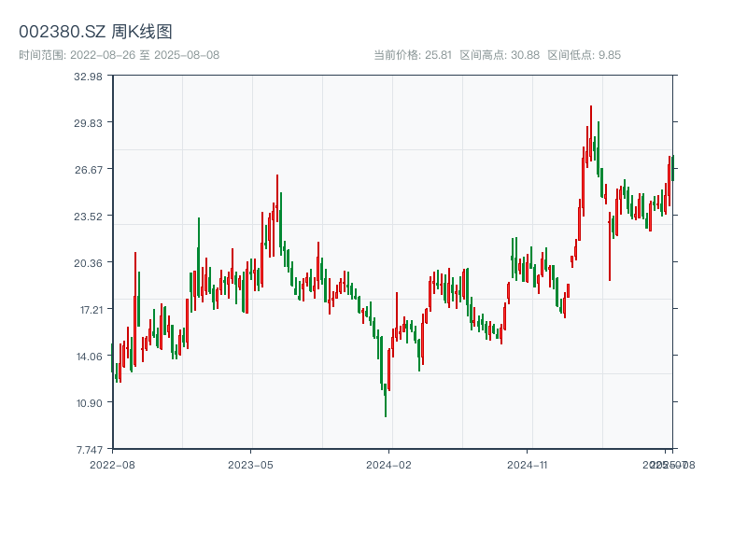Image resolution: width=747 pixels, height=560 pixels.
Task: Click the 32.98 y-axis label
Action: (x=88, y=77)
